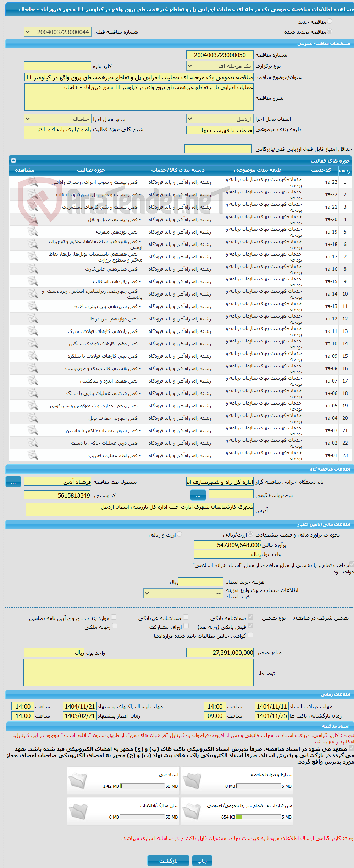This screenshot has width=354, height=868.
Task: Click ellipsis button beside مسئول ثبت مناقصه
Action: click(x=13, y=482)
